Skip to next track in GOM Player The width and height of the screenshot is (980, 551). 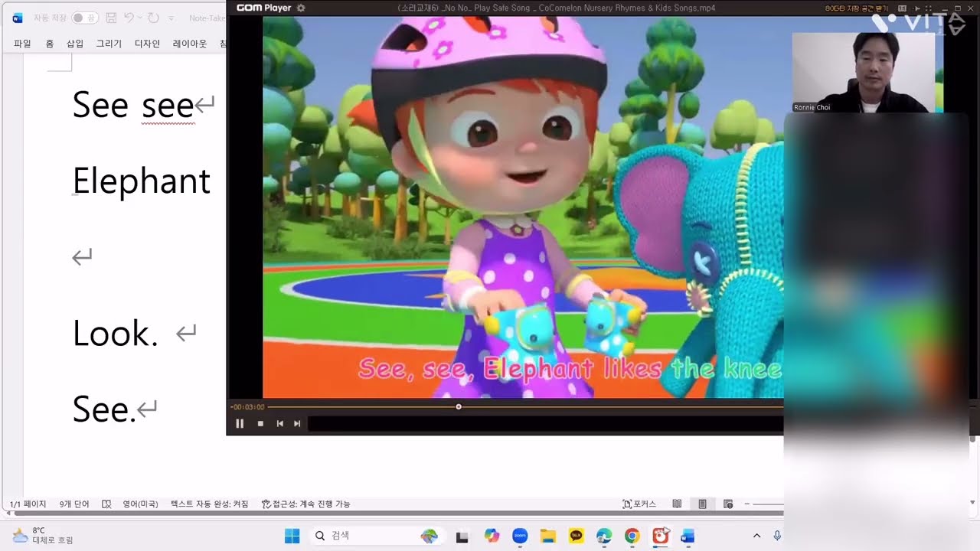297,423
